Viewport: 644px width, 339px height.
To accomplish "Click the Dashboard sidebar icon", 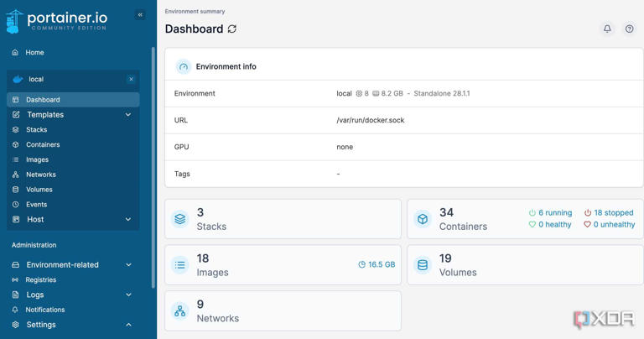I will point(16,100).
